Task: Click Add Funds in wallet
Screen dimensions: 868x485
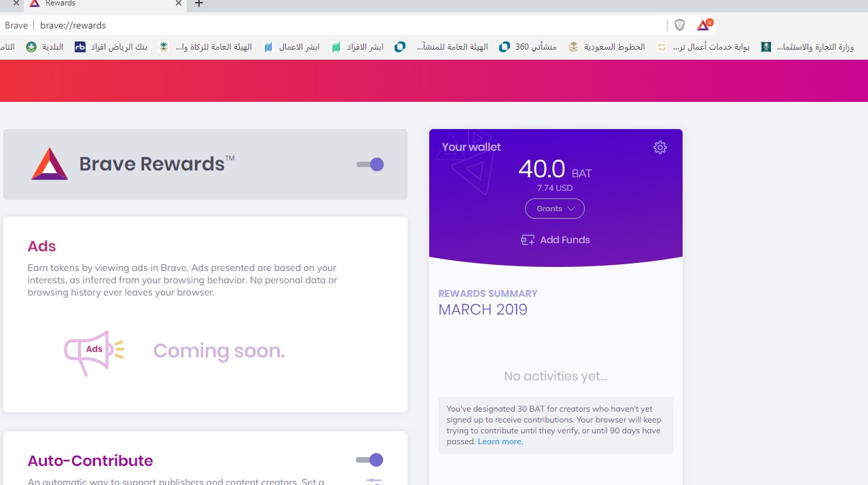Action: pyautogui.click(x=555, y=240)
